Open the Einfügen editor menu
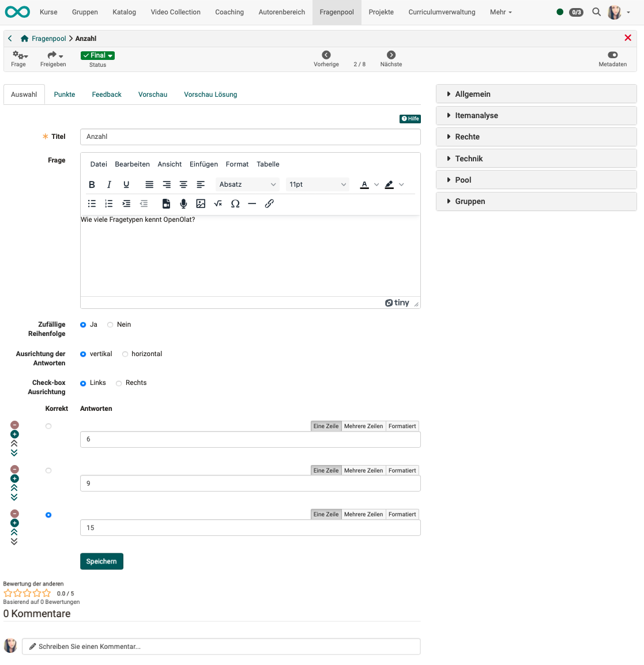644x665 pixels. (204, 164)
